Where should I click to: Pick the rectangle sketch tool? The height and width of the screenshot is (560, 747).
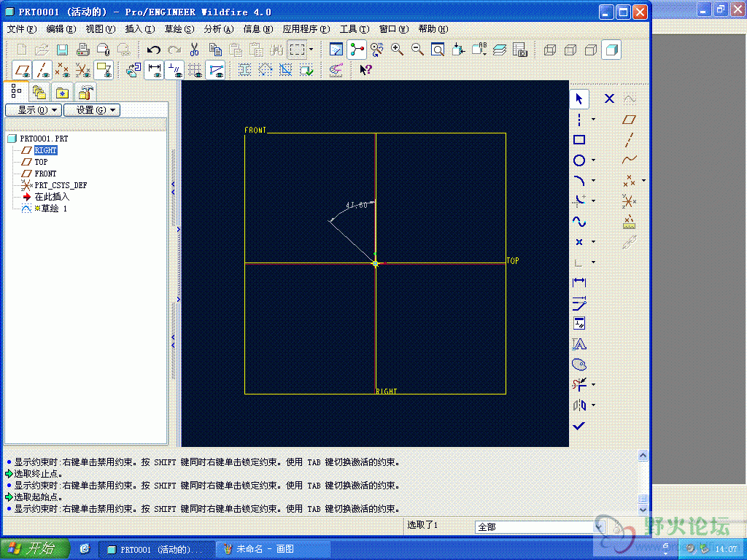[579, 139]
